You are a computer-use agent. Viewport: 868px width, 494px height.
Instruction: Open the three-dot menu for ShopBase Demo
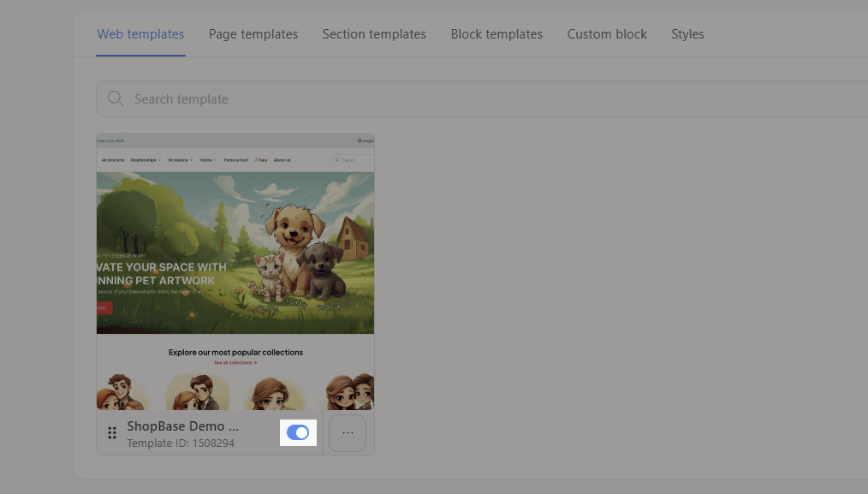coord(348,433)
